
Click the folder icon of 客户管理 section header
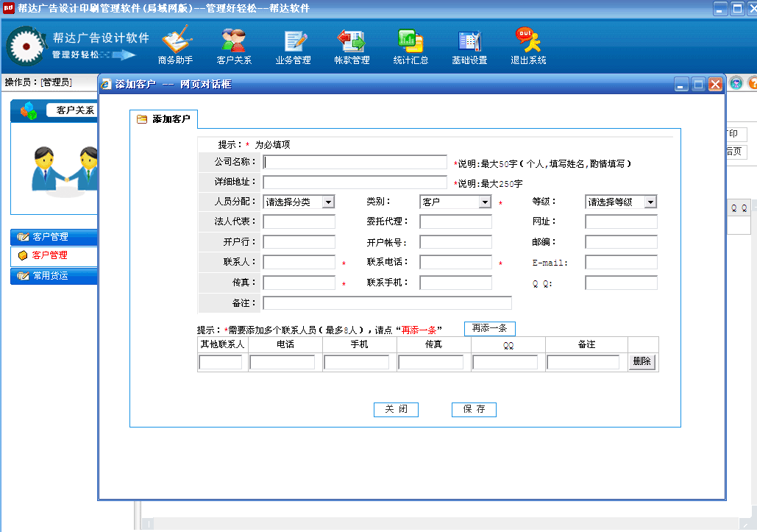[23, 236]
